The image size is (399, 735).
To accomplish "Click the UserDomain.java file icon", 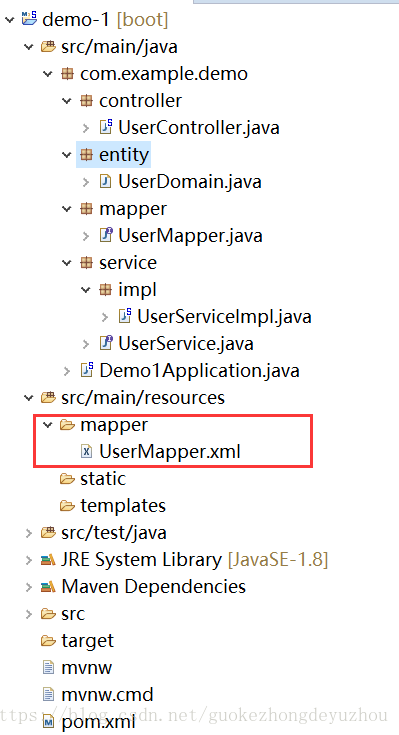I will [105, 181].
